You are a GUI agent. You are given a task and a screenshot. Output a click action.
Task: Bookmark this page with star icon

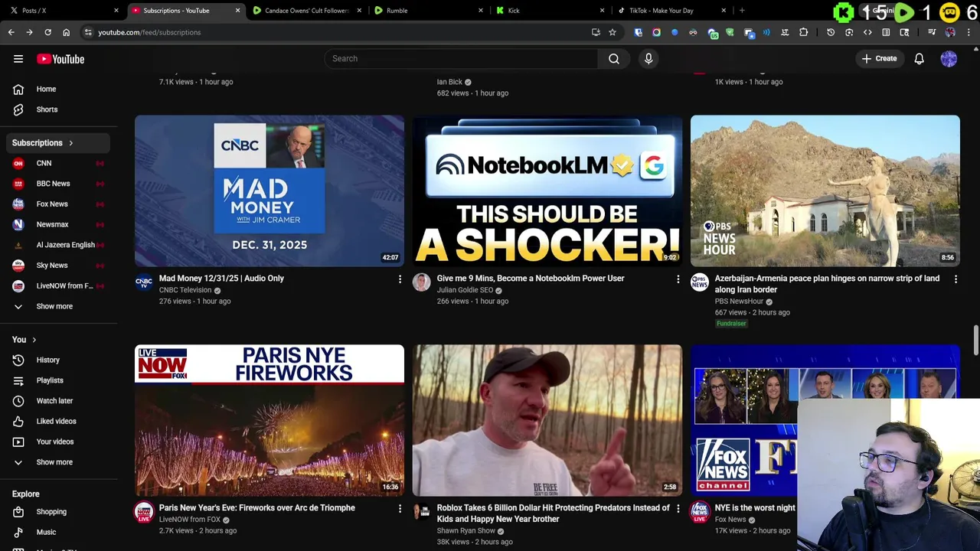coord(612,32)
